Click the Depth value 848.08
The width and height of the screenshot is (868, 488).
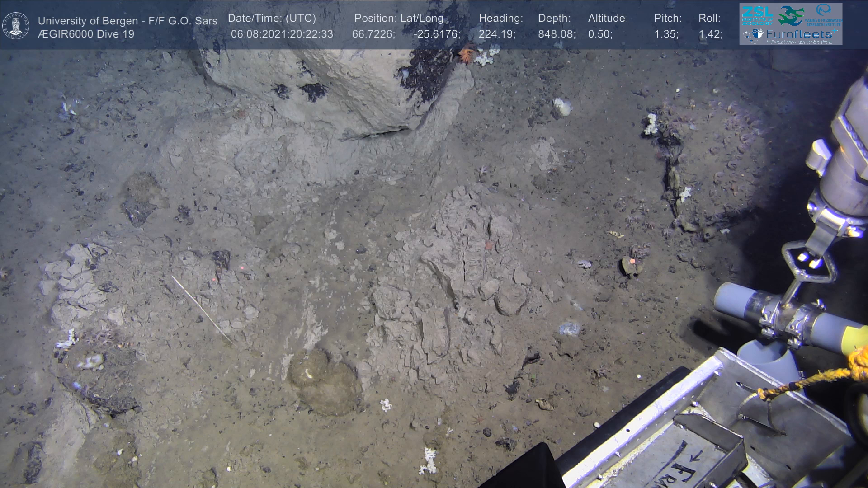(557, 34)
